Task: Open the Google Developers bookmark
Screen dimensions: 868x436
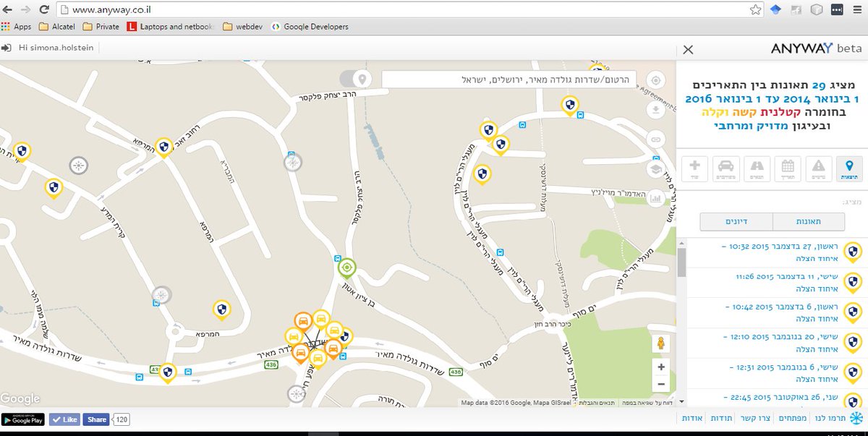Action: 310,27
